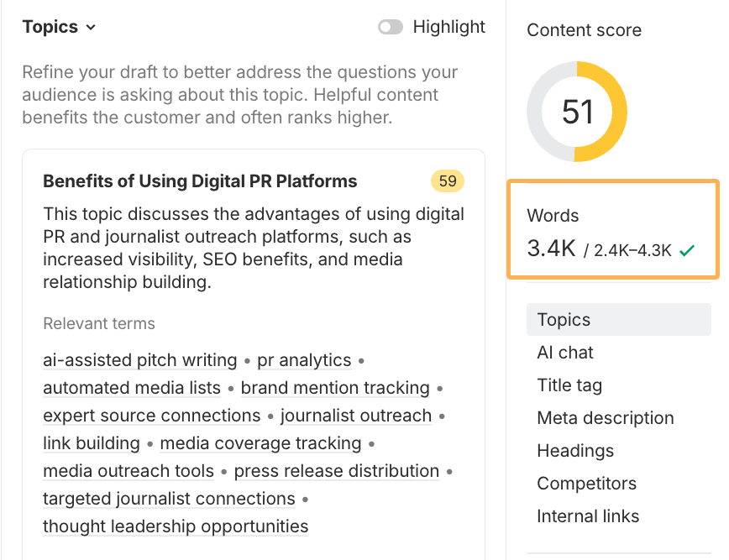View the Headings section
The image size is (729, 560).
575,451
